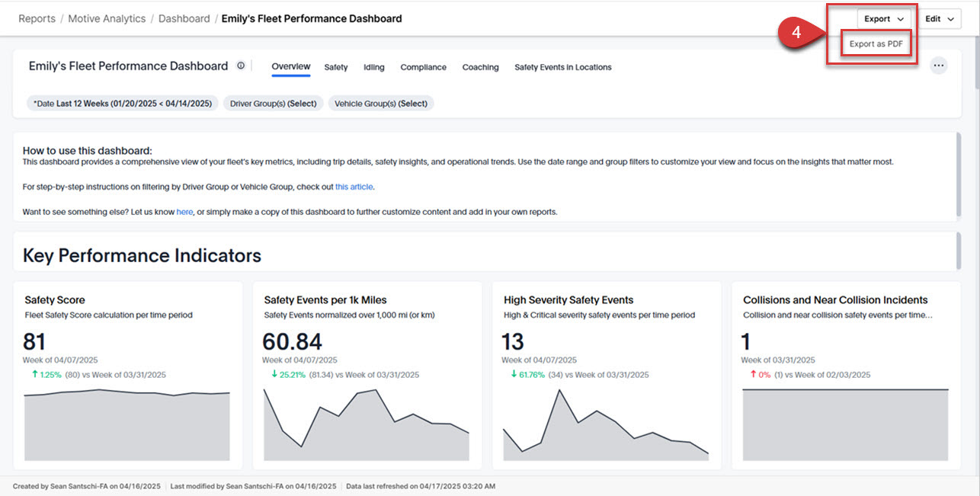
Task: Click the Key Performance Indicators heading
Action: click(x=142, y=255)
